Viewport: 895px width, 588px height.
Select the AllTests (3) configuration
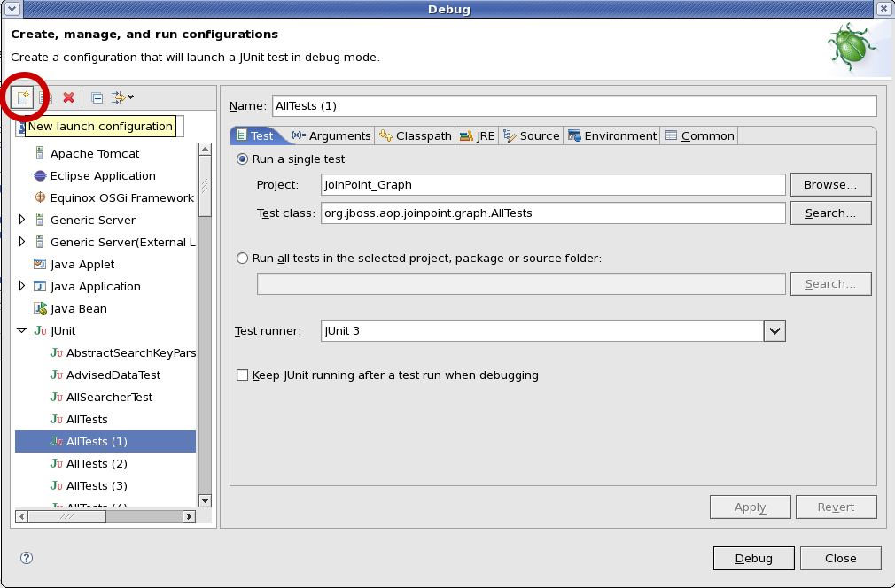click(97, 485)
